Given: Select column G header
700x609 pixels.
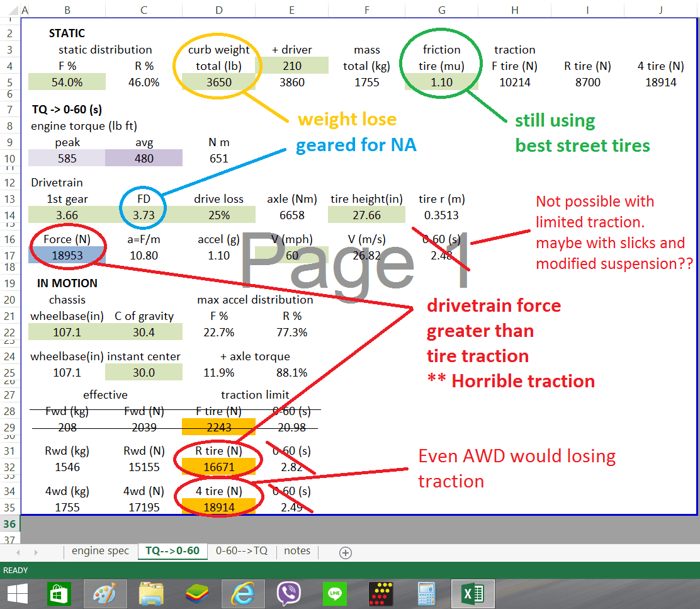Looking at the screenshot, I should 441,10.
